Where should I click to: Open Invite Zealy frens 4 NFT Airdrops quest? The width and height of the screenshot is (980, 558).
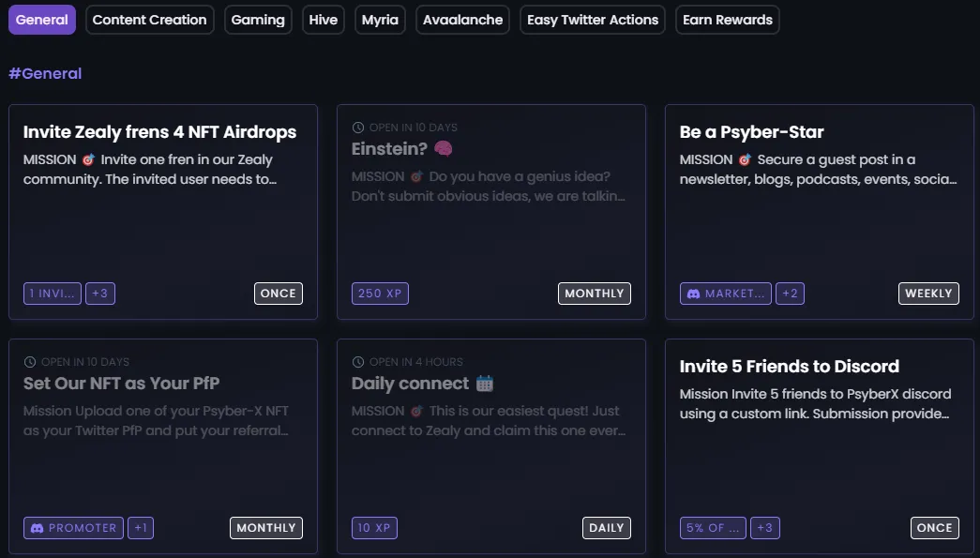pos(159,132)
